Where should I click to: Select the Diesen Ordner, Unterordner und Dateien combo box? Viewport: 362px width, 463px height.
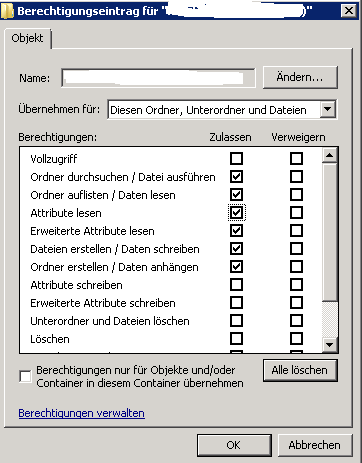coord(222,110)
